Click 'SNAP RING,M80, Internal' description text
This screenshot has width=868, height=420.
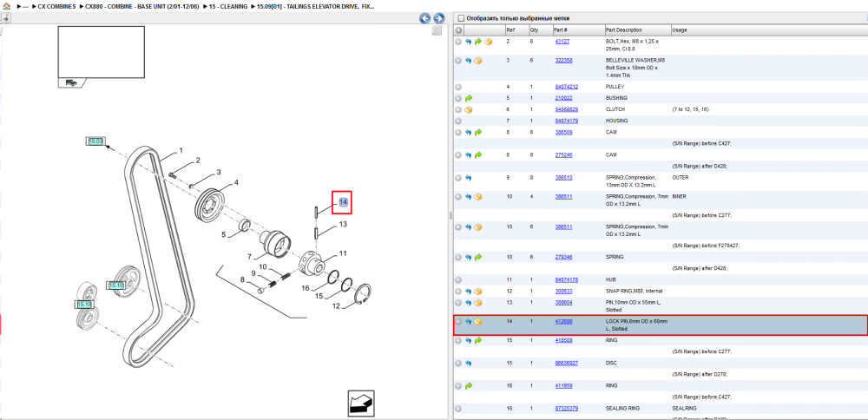[x=635, y=291]
